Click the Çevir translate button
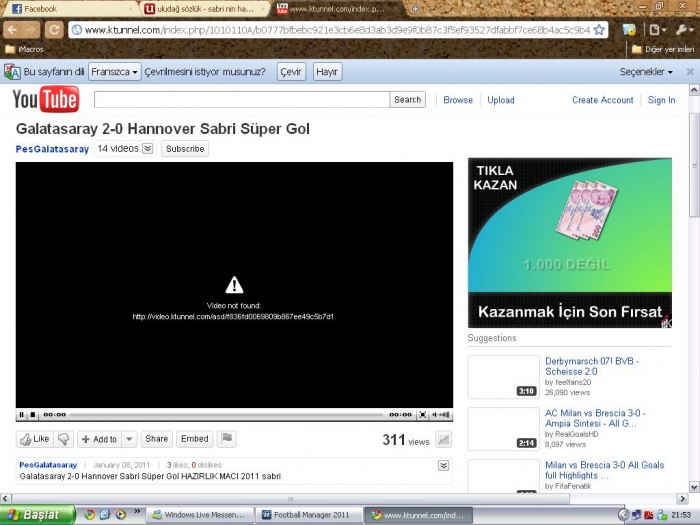 click(x=291, y=71)
